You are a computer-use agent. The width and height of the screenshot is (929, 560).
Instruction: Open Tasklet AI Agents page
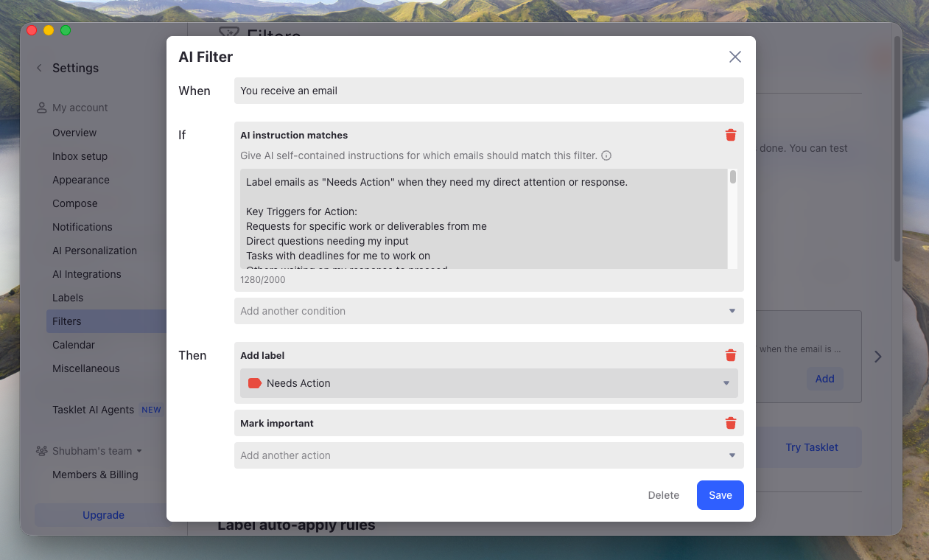click(x=93, y=410)
